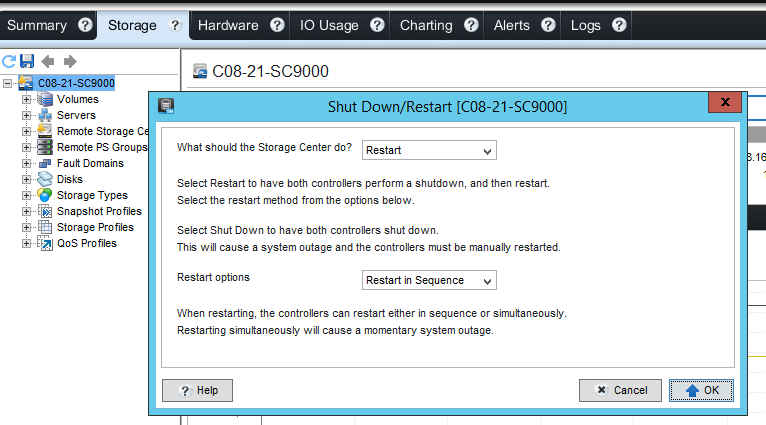
Task: Click the save icon in the navigation toolbar
Action: pyautogui.click(x=27, y=62)
